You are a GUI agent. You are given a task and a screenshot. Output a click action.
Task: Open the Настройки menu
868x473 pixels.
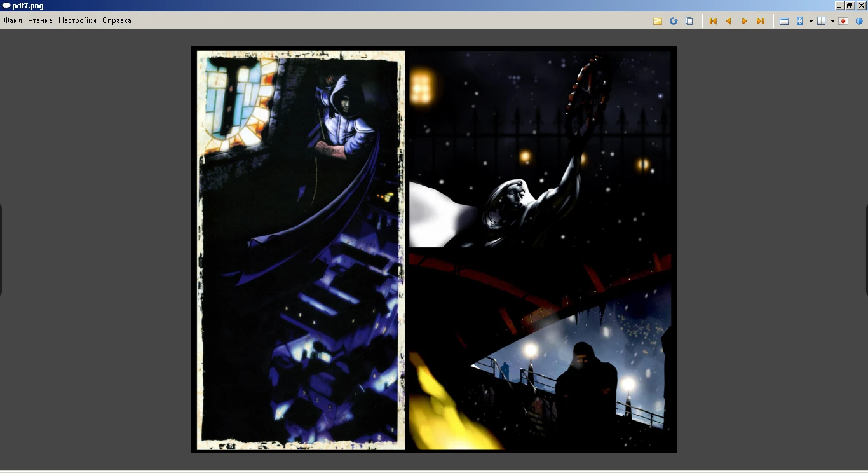[76, 20]
